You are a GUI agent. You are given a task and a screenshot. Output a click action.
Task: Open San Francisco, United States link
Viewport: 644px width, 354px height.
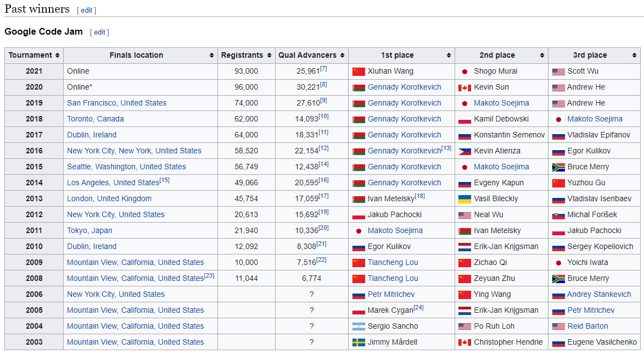tap(116, 103)
